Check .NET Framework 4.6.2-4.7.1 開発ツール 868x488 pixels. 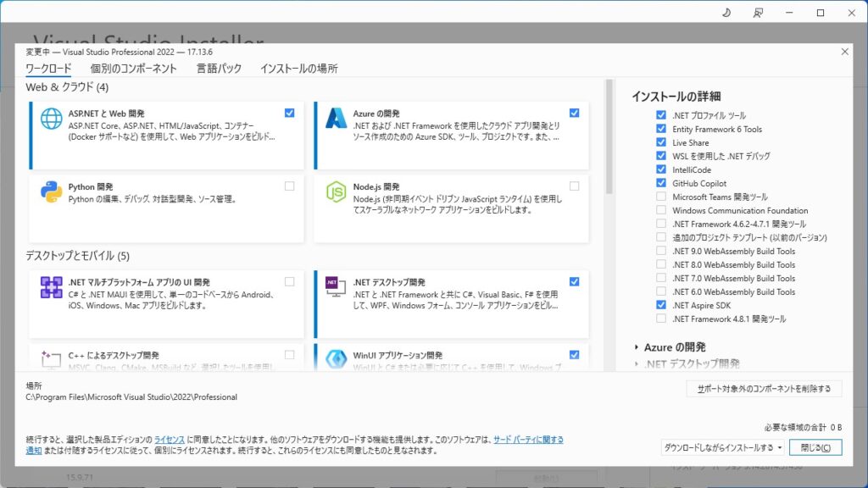point(661,224)
